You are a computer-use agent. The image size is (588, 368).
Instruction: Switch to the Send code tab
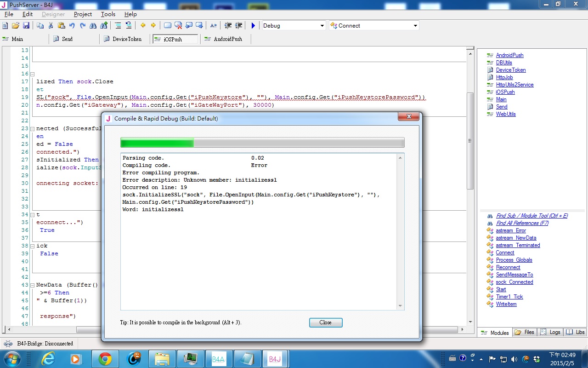tap(74, 39)
